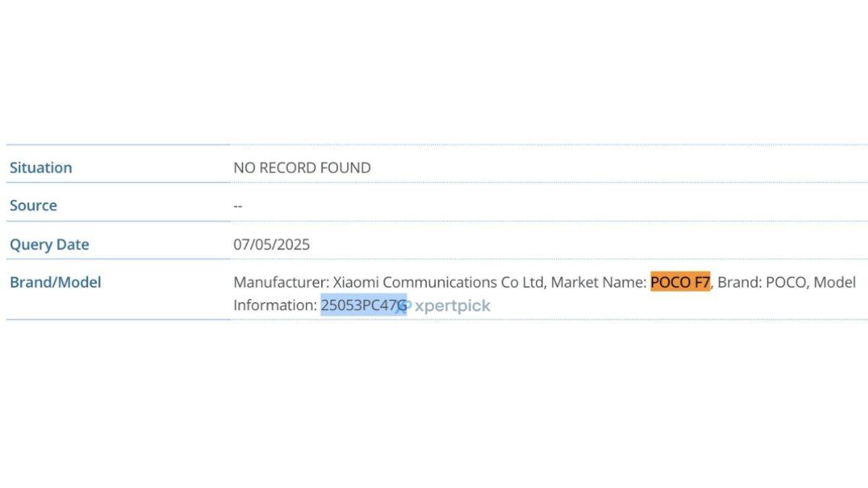The image size is (868, 488).
Task: Click the Situation row label
Action: click(x=41, y=168)
